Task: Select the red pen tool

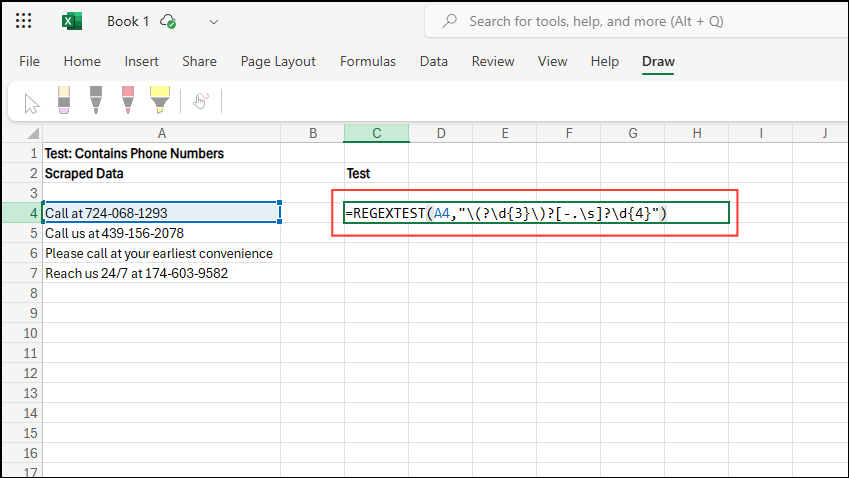Action: (127, 99)
